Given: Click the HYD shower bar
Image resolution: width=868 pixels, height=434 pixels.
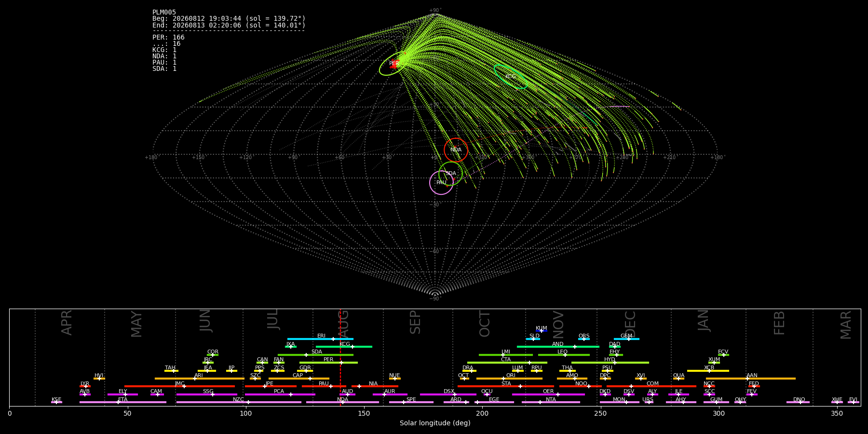Looking at the screenshot, I should pos(610,363).
